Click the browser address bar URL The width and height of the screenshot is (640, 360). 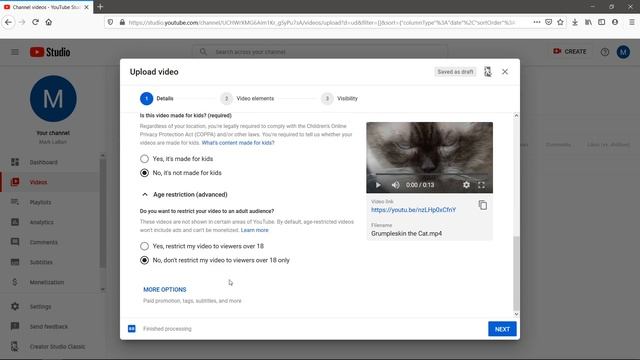click(322, 22)
